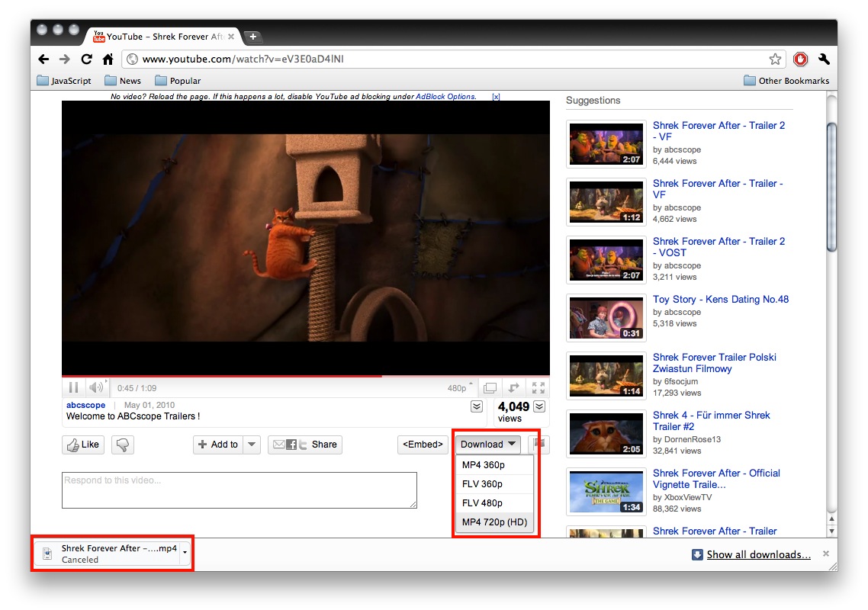
Task: Seek on the video progress bar
Action: click(x=306, y=376)
